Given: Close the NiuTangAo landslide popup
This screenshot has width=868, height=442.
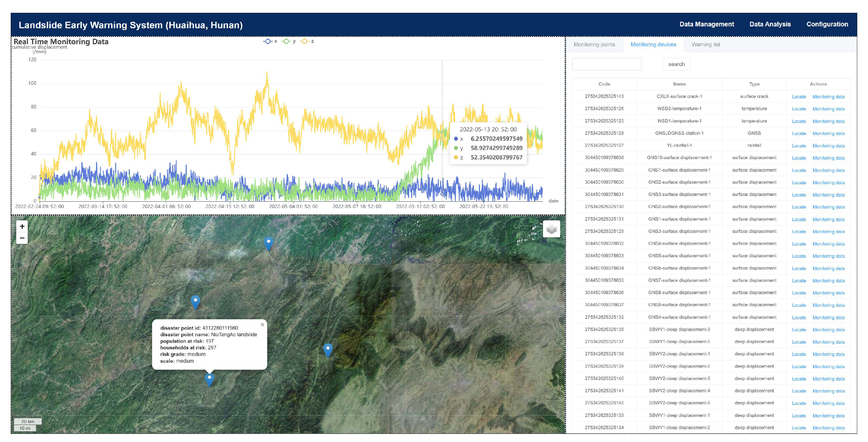Looking at the screenshot, I should pyautogui.click(x=262, y=325).
